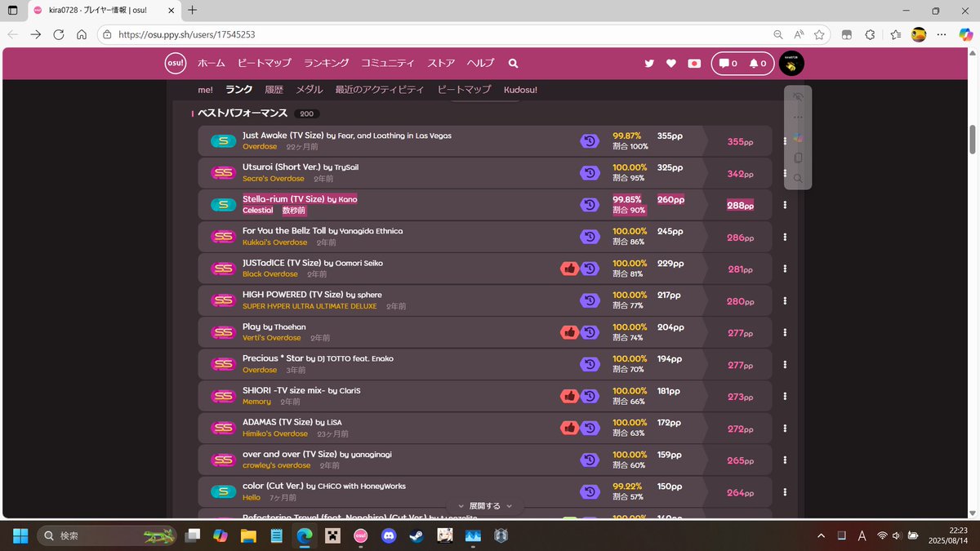The height and width of the screenshot is (551, 980).
Task: Open the user avatar menu
Action: click(x=791, y=64)
